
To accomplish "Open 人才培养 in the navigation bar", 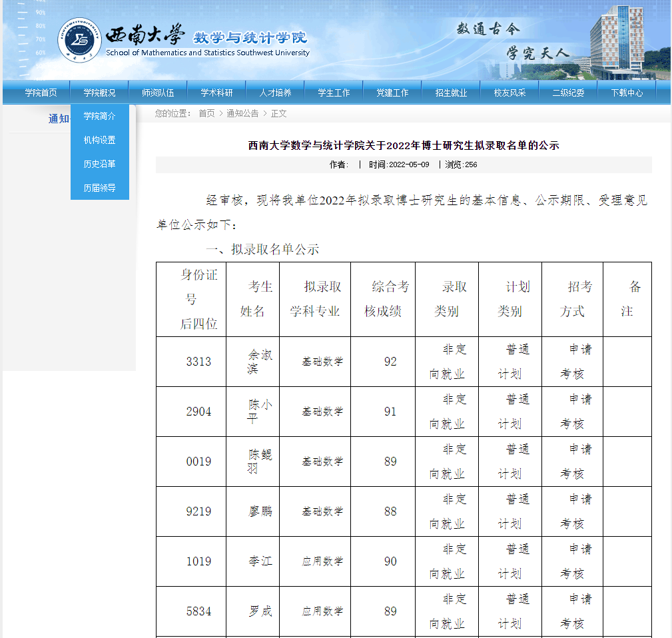I will (x=275, y=93).
